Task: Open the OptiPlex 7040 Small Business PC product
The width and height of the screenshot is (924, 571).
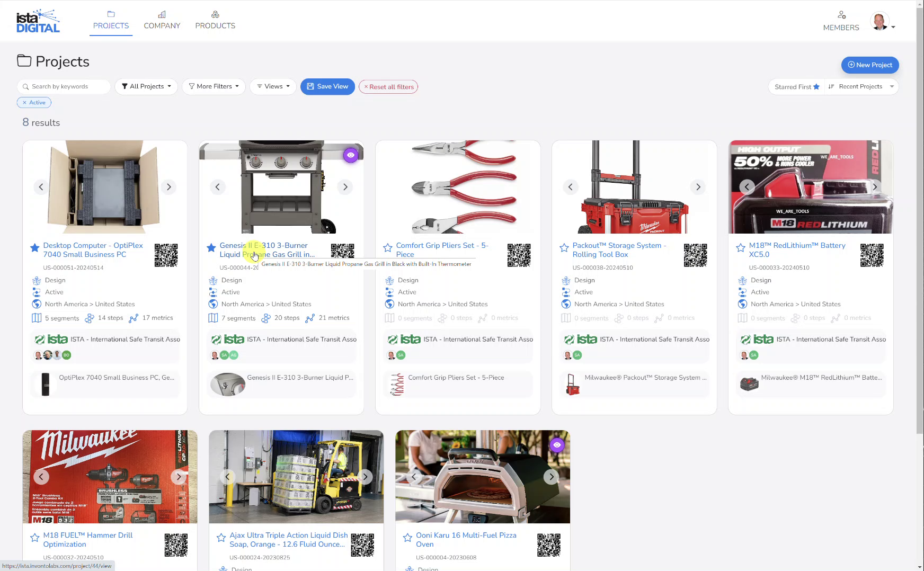Action: [x=105, y=384]
